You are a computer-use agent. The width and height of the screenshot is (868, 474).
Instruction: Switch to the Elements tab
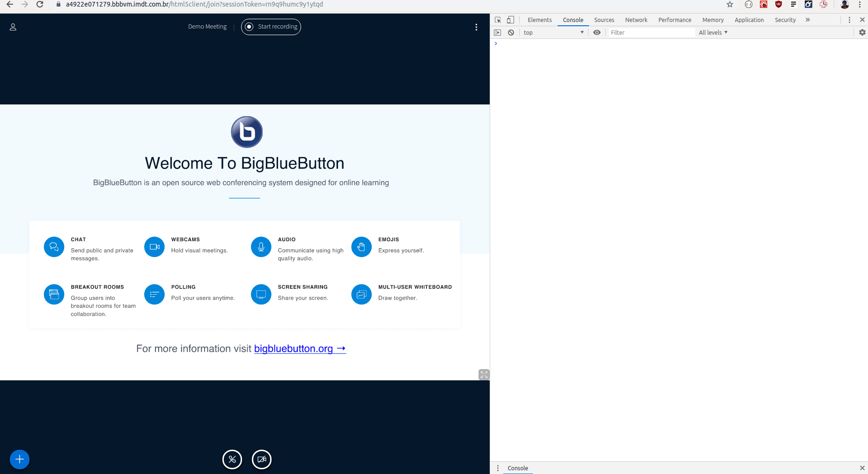[539, 20]
